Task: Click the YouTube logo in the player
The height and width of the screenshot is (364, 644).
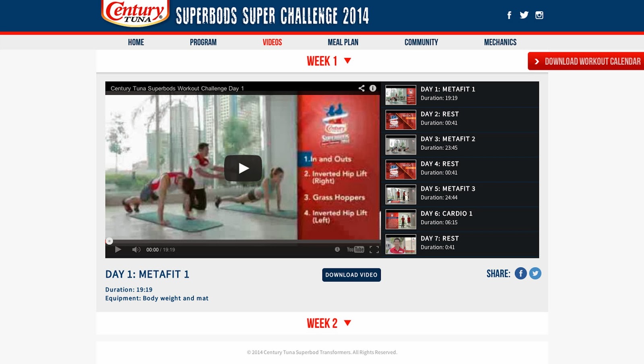Action: point(355,250)
